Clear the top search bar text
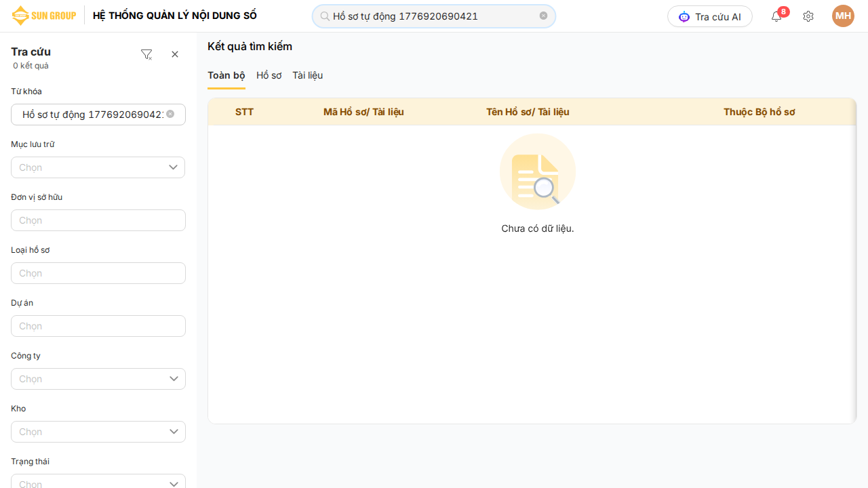 [543, 16]
